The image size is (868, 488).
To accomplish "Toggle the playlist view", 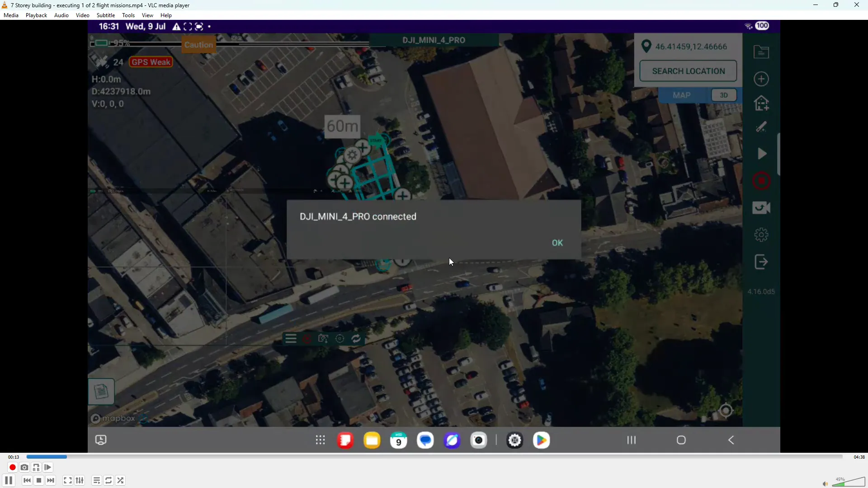I will (96, 480).
